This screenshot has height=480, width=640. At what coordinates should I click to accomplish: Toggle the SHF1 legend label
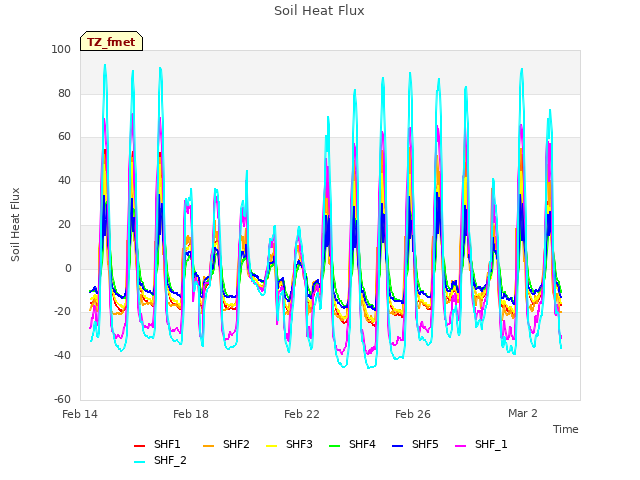(x=167, y=444)
